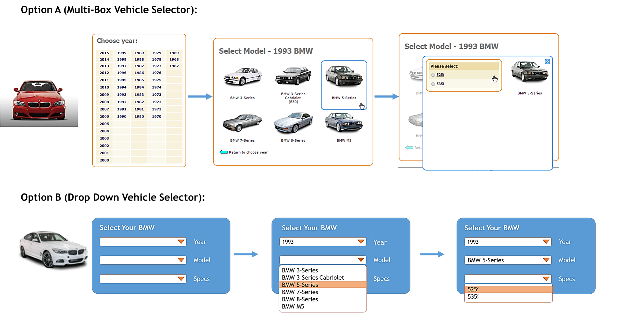Pick year 2002 in Choose year grid
The width and height of the screenshot is (644, 318).
tap(104, 146)
